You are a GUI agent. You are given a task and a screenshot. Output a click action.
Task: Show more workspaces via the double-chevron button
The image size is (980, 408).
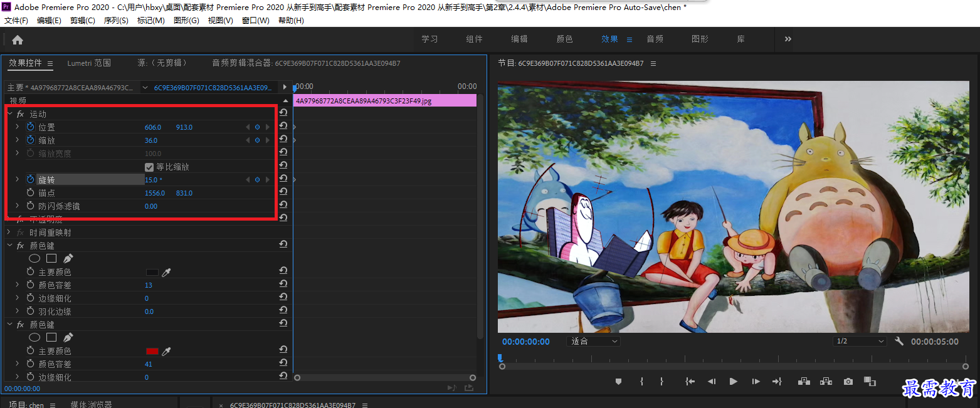click(788, 39)
